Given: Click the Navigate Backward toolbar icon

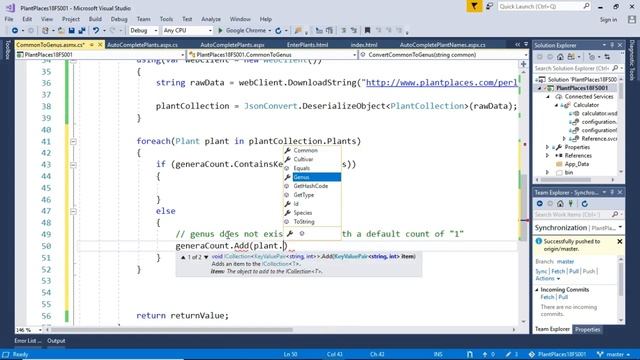Looking at the screenshot, I should coord(15,31).
